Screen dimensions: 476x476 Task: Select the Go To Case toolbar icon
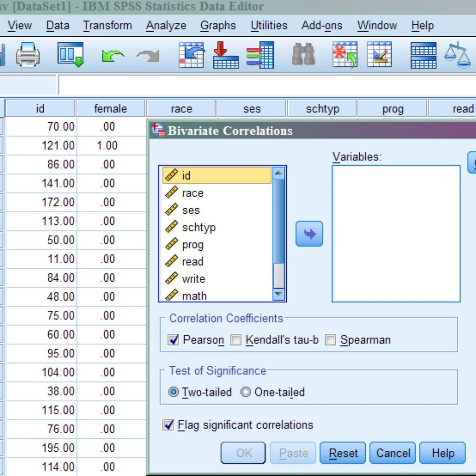pyautogui.click(x=191, y=55)
